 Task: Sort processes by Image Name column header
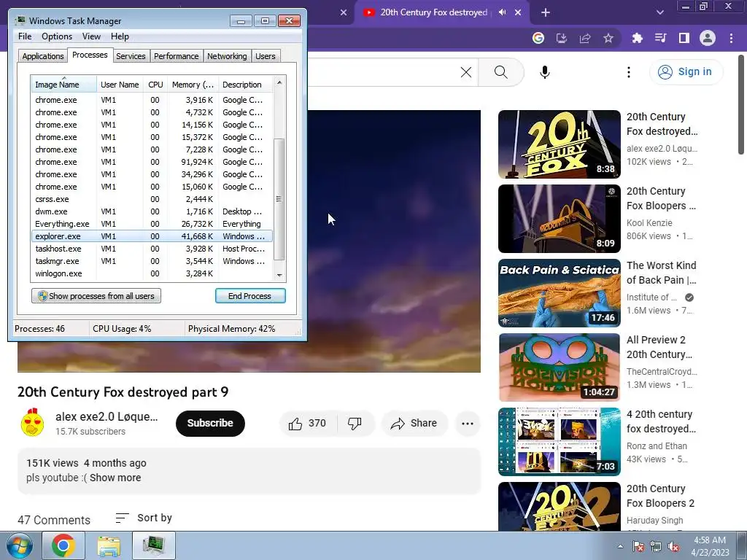click(64, 85)
